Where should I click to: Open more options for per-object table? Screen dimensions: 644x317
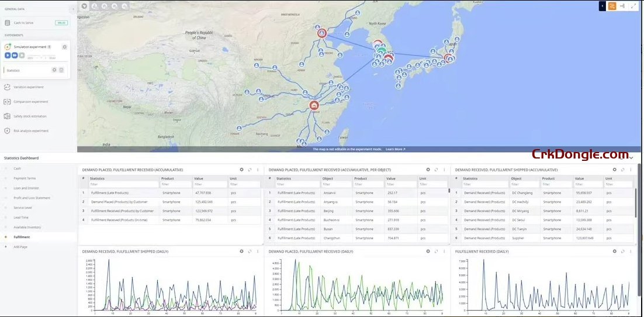(444, 170)
